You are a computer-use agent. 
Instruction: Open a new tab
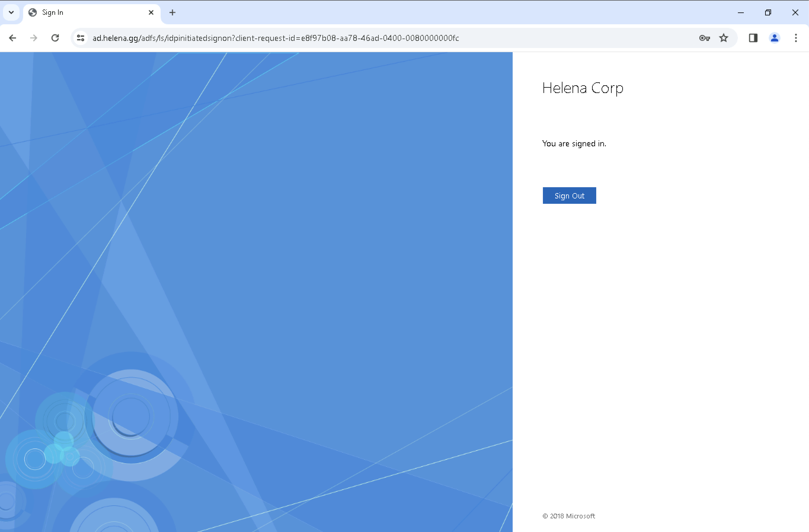172,12
